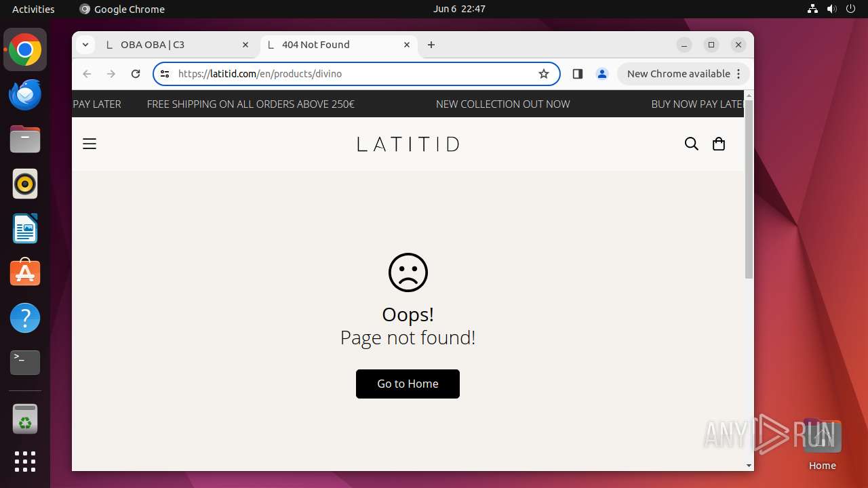Open the clock and calendar Jun 6 22:47

point(459,9)
